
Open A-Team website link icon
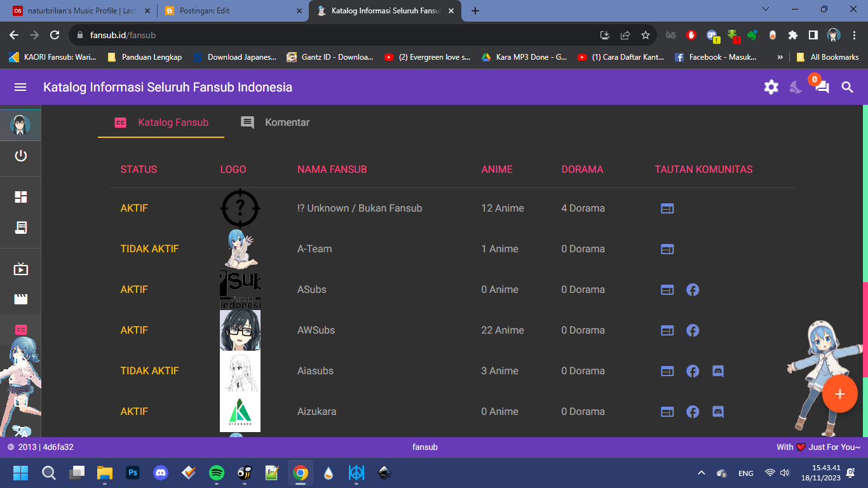[x=667, y=249]
